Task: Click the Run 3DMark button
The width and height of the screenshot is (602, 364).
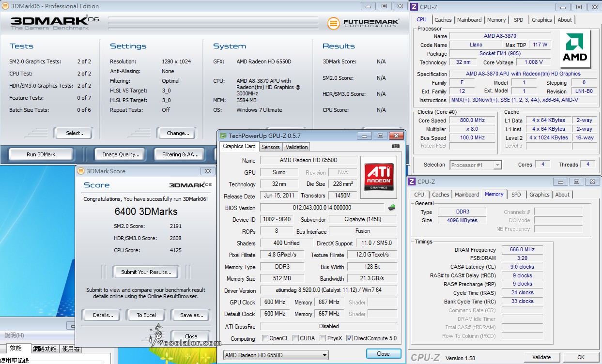Action: pos(41,154)
